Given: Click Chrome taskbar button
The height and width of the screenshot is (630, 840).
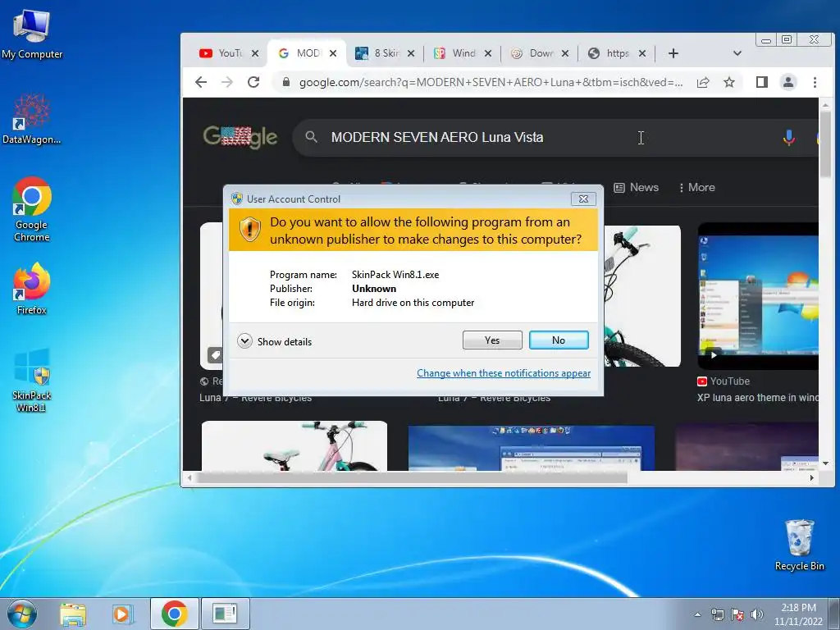Looking at the screenshot, I should (x=174, y=614).
